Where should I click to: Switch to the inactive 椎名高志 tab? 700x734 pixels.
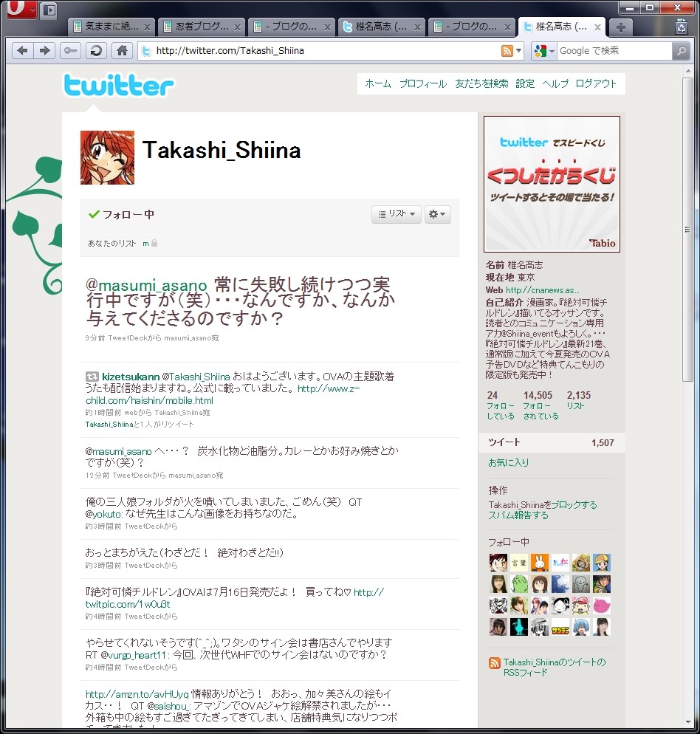tap(380, 27)
